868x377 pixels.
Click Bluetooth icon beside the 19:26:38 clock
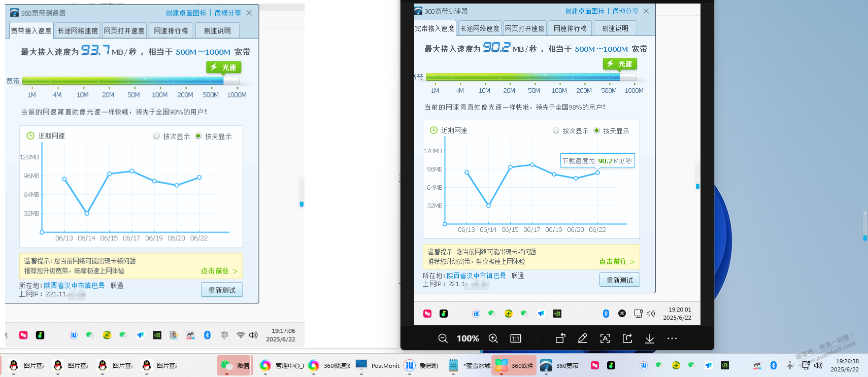774,365
